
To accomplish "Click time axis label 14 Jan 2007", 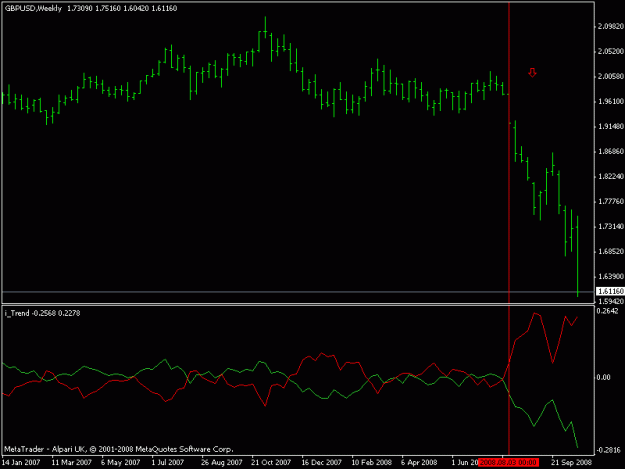I will 21,462.
